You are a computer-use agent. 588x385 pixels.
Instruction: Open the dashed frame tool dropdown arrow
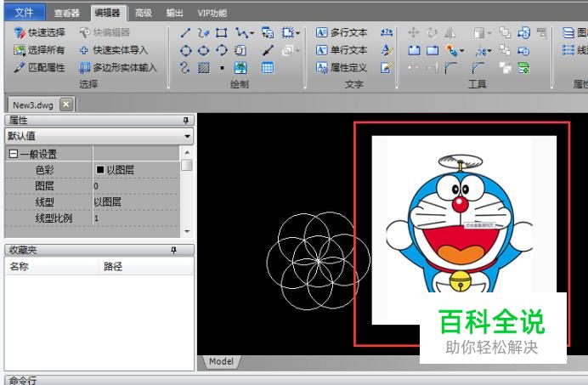[297, 33]
